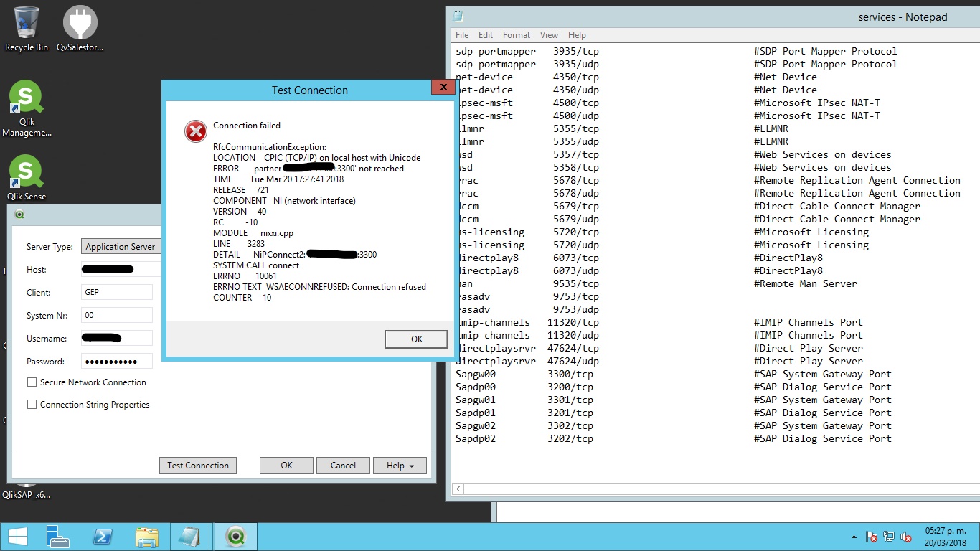Image resolution: width=980 pixels, height=551 pixels.
Task: Click '#Remote Man Server' comment in Notepad
Action: (805, 283)
